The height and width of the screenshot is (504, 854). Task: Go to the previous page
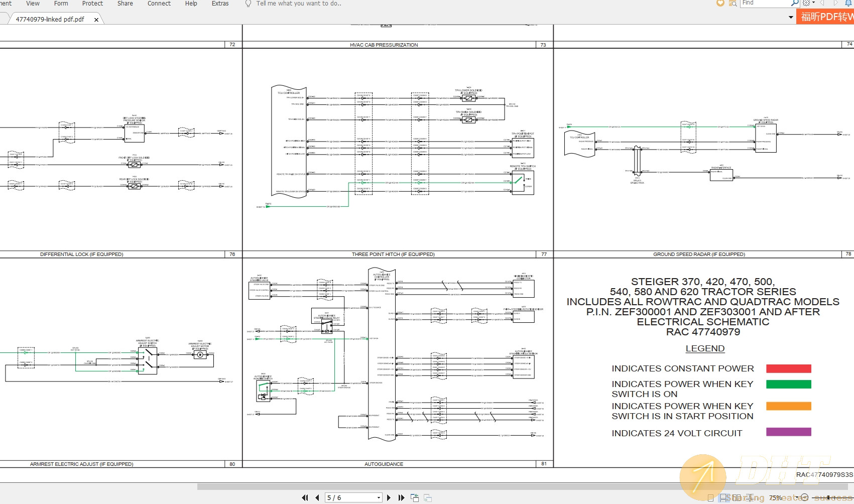pos(317,497)
